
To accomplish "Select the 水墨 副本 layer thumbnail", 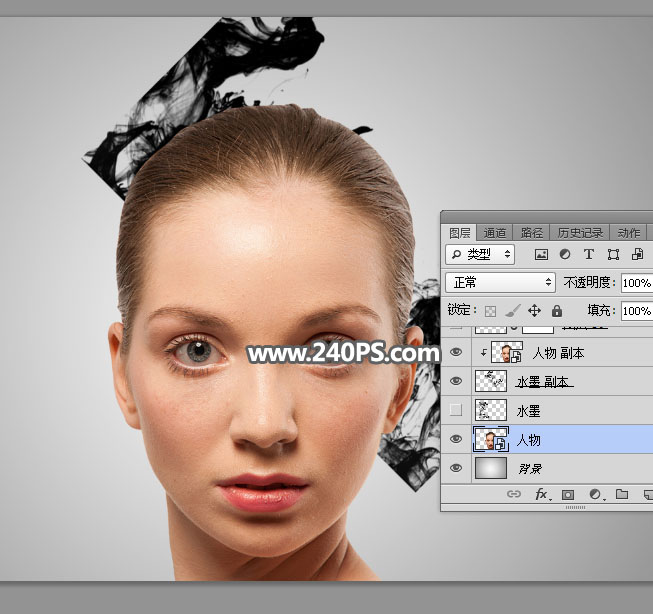I will (491, 381).
